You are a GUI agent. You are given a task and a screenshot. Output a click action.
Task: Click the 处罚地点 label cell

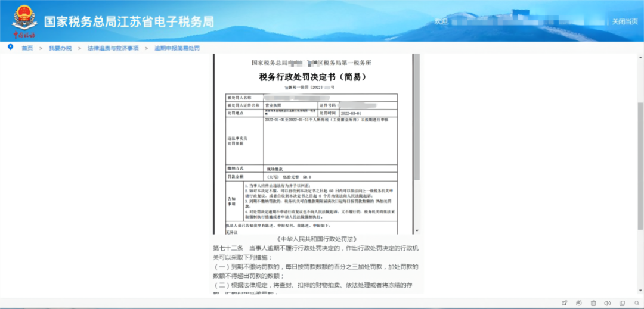click(245, 113)
